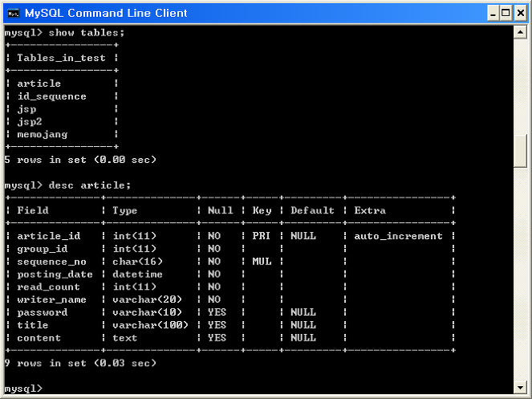Click the 'text' type value for content
Image resolution: width=532 pixels, height=399 pixels.
click(x=125, y=338)
